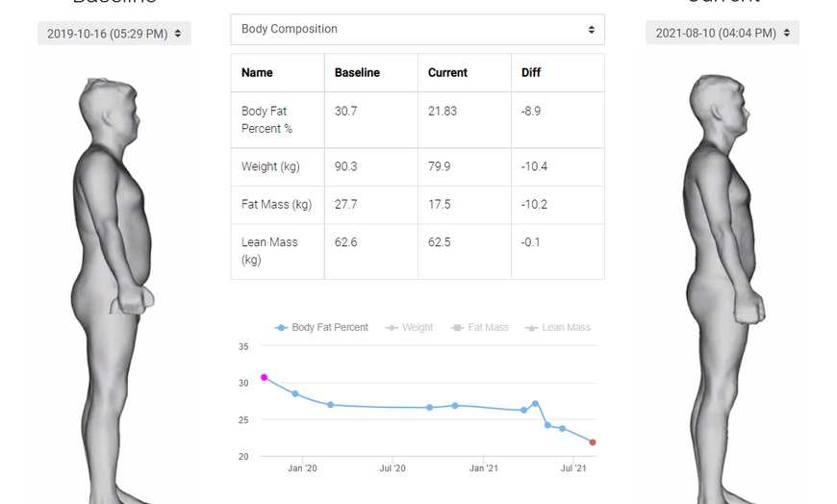837x504 pixels.
Task: Select the Body Fat Percent % row
Action: (x=266, y=120)
